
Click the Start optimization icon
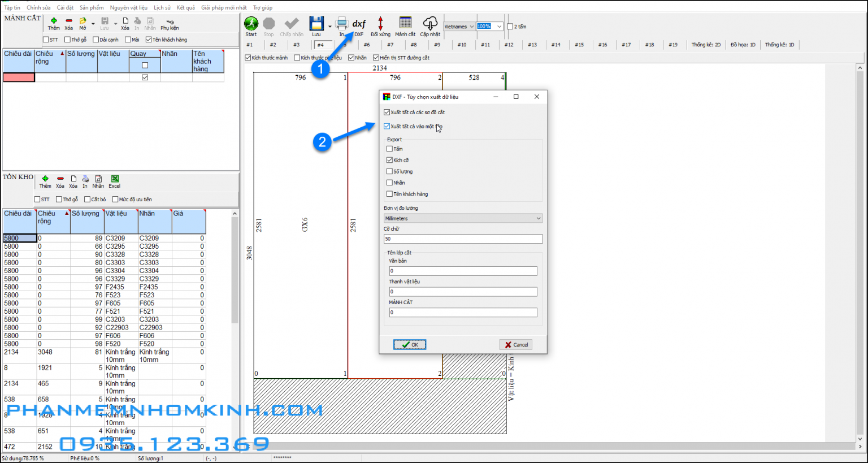click(x=251, y=24)
